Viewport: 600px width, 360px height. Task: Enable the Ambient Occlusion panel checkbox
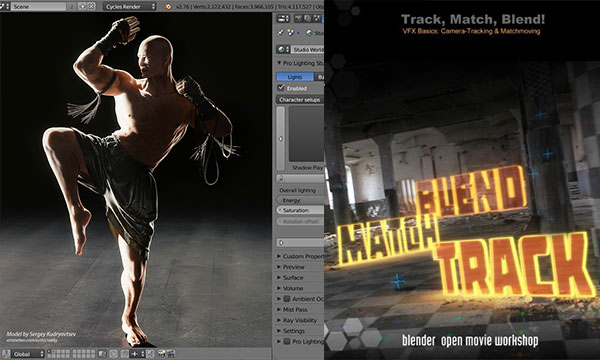pos(287,299)
